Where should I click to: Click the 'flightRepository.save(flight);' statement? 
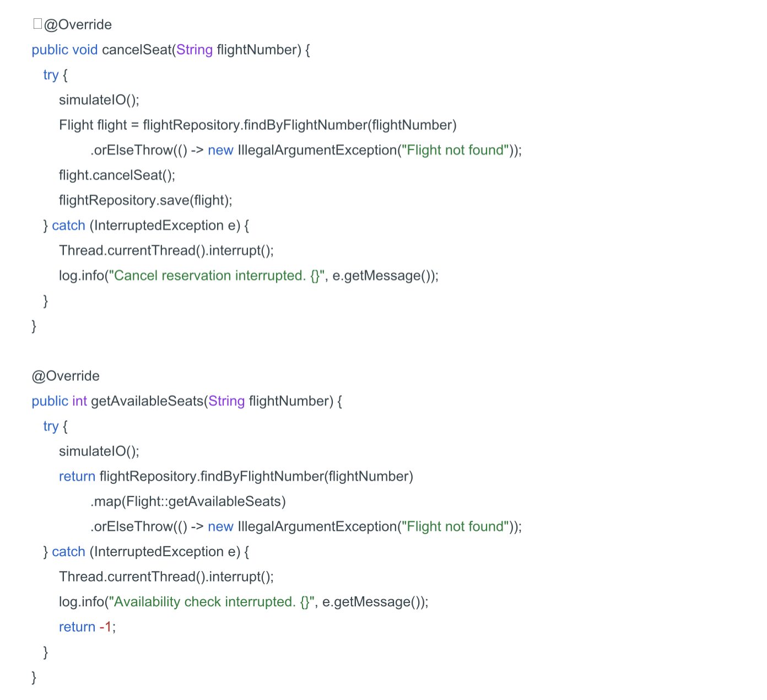145,200
